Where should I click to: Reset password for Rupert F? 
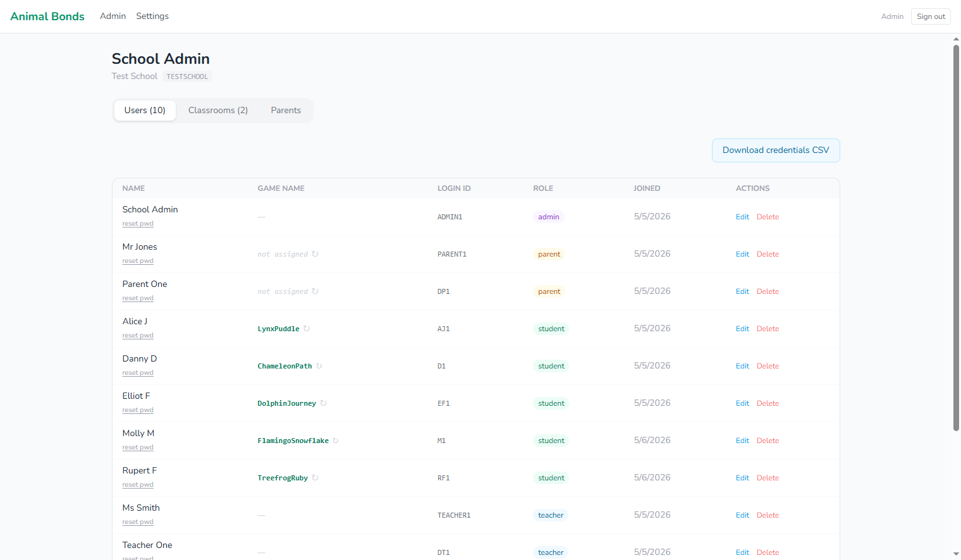(x=138, y=485)
